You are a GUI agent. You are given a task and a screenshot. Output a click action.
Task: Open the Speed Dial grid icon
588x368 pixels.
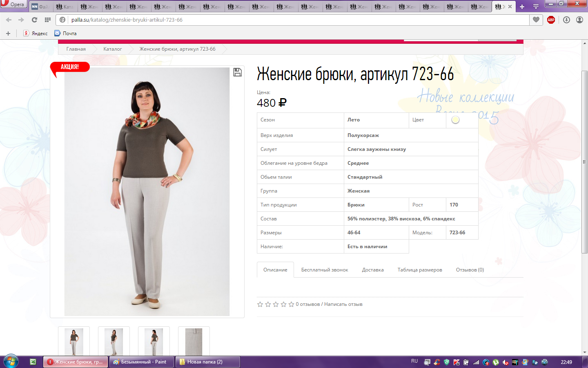point(48,20)
